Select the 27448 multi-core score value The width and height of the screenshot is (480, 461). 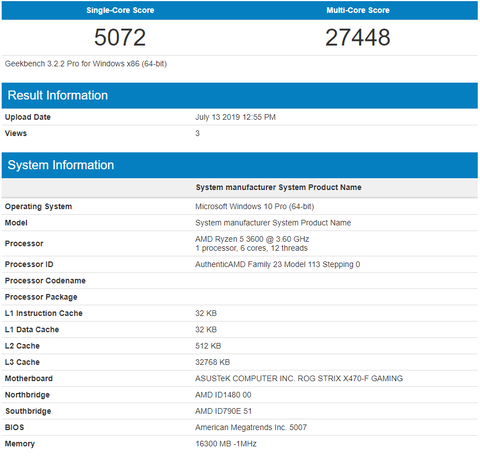[x=358, y=37]
